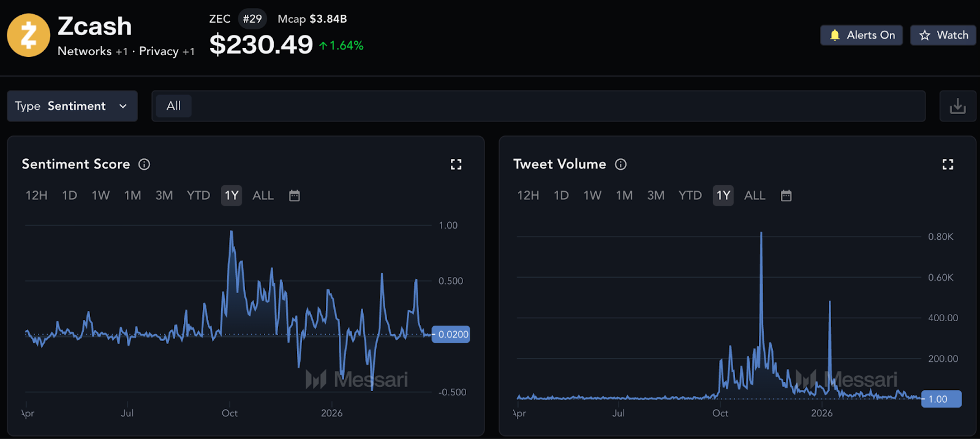Toggle the Alerts On button

tap(861, 36)
